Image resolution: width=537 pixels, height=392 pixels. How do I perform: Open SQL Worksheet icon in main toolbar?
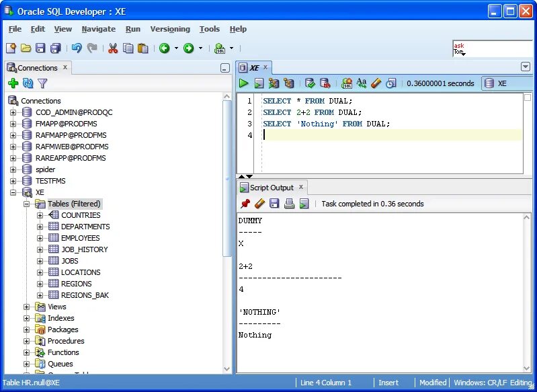pos(220,48)
